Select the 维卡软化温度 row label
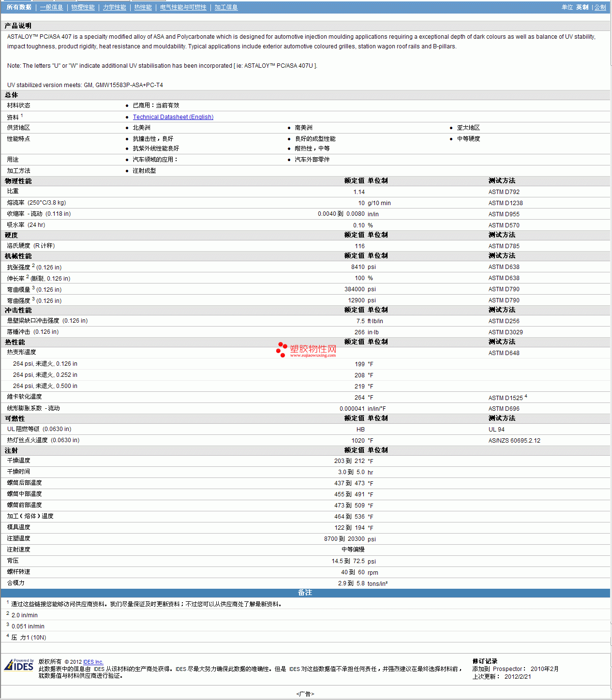 click(x=24, y=397)
